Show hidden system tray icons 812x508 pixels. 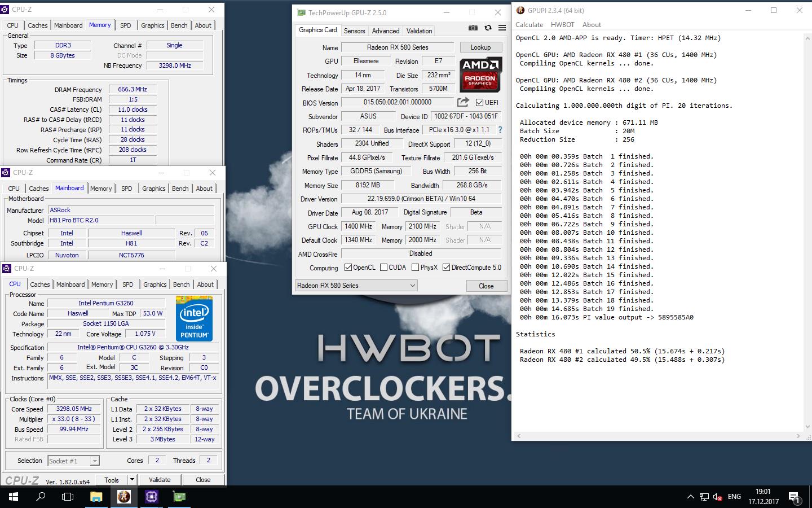click(690, 497)
